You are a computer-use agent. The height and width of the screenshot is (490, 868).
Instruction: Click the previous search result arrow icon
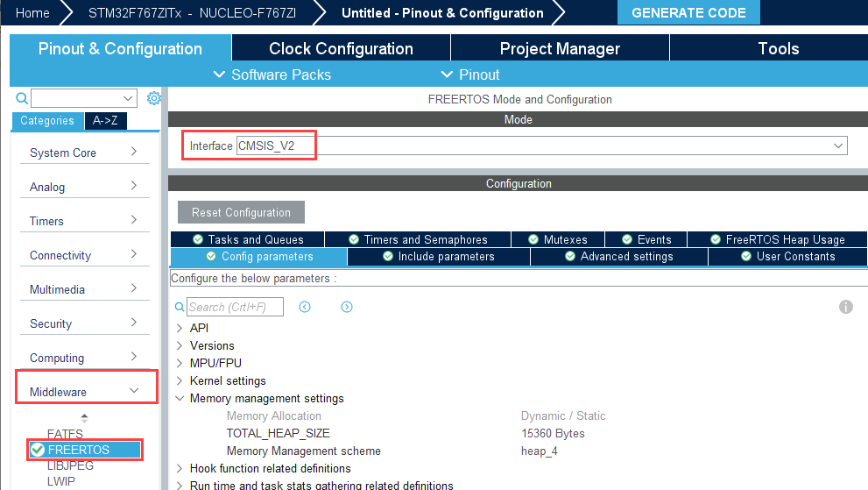[x=305, y=307]
